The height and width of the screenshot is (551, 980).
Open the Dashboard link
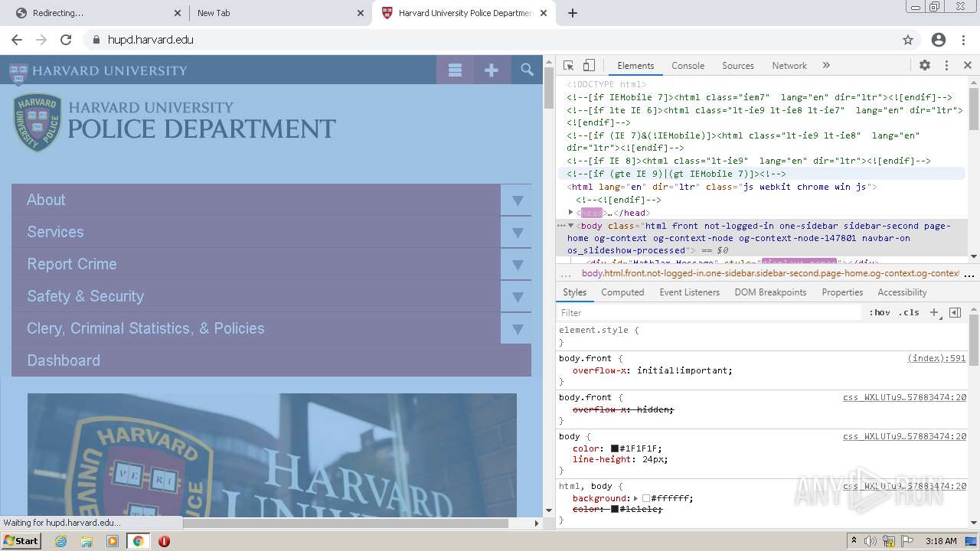coord(64,360)
